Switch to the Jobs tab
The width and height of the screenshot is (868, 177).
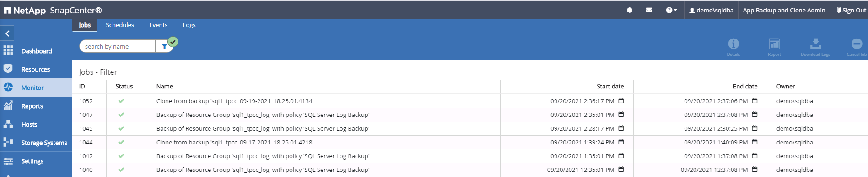(x=85, y=25)
